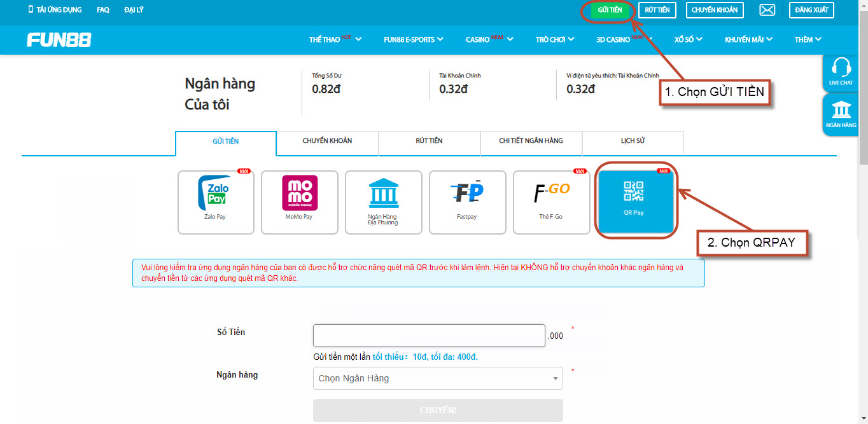868x424 pixels.
Task: Click the red QR support notice text
Action: (412, 273)
